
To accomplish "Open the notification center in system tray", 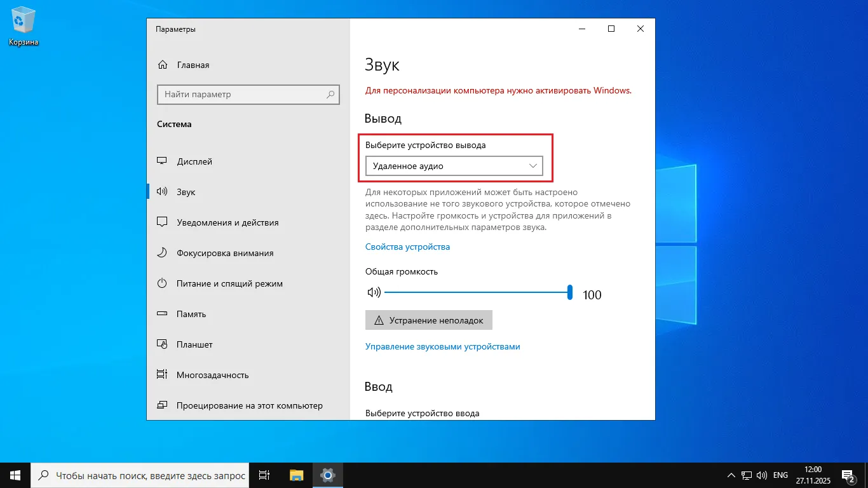I will tap(848, 475).
